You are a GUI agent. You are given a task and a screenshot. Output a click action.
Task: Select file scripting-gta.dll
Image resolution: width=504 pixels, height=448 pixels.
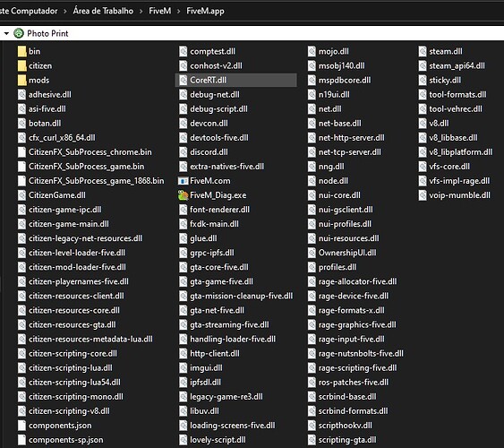click(347, 440)
